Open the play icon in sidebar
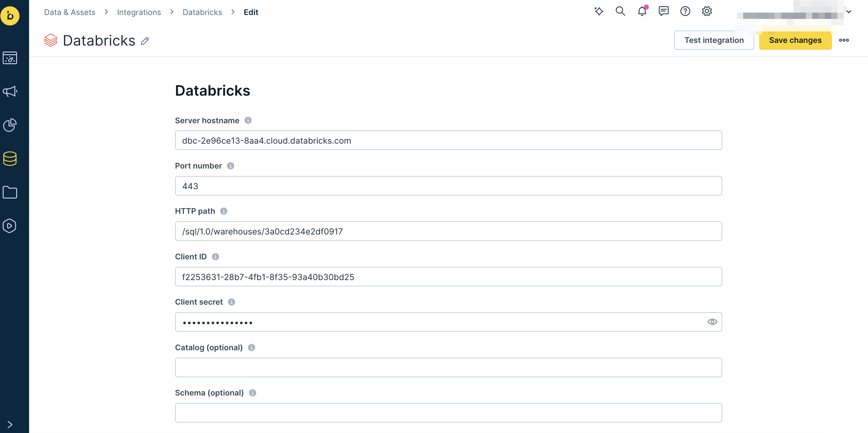Screen dimensions: 868x433 pos(10,226)
